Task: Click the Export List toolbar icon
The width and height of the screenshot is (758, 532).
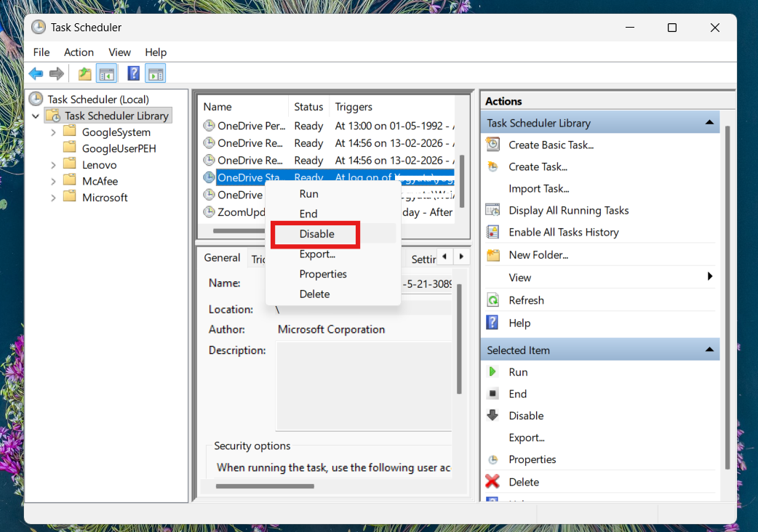Action: [84, 73]
